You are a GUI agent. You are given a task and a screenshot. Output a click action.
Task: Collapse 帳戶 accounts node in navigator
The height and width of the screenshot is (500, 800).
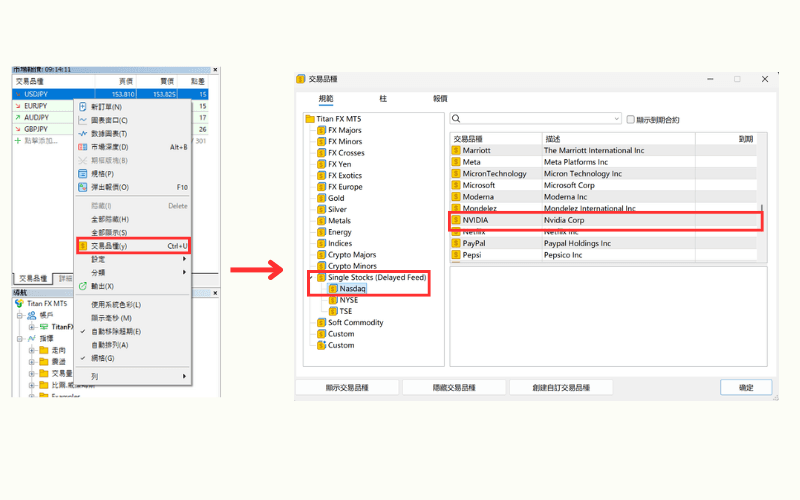click(20, 315)
